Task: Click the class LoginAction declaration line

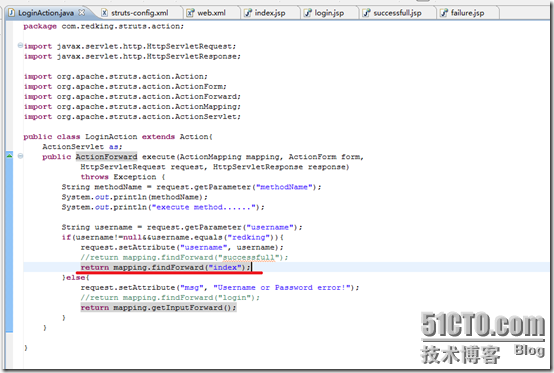Action: pyautogui.click(x=118, y=137)
